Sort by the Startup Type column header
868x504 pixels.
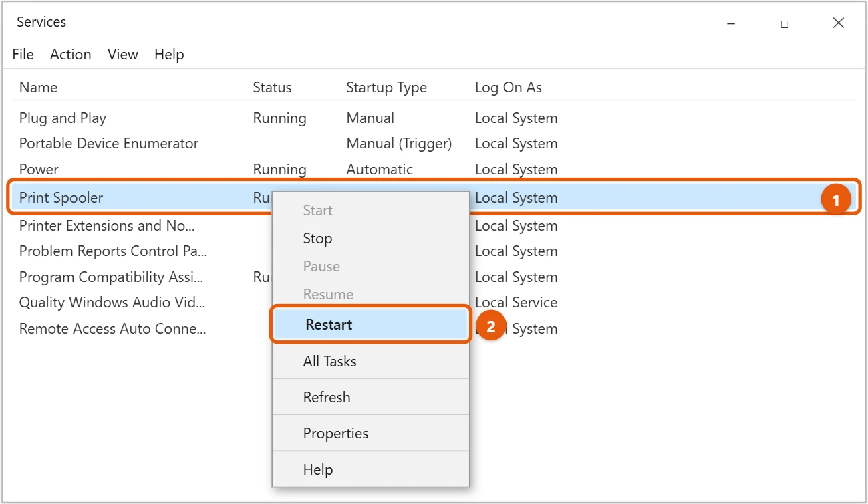[x=386, y=88]
